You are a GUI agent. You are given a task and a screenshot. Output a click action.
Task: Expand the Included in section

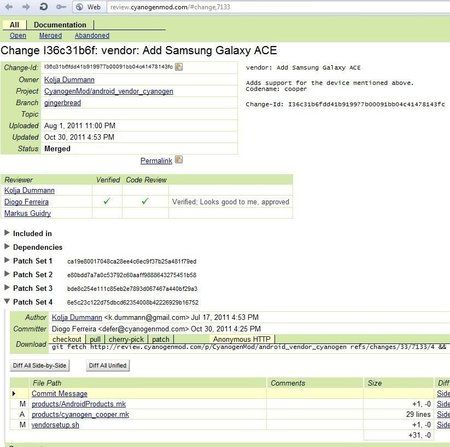tap(7, 233)
